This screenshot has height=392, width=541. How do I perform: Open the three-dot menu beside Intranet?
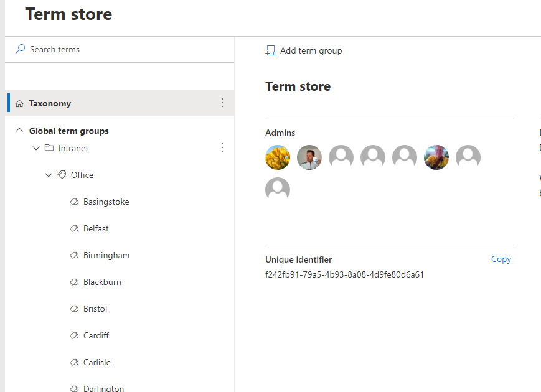[x=222, y=147]
